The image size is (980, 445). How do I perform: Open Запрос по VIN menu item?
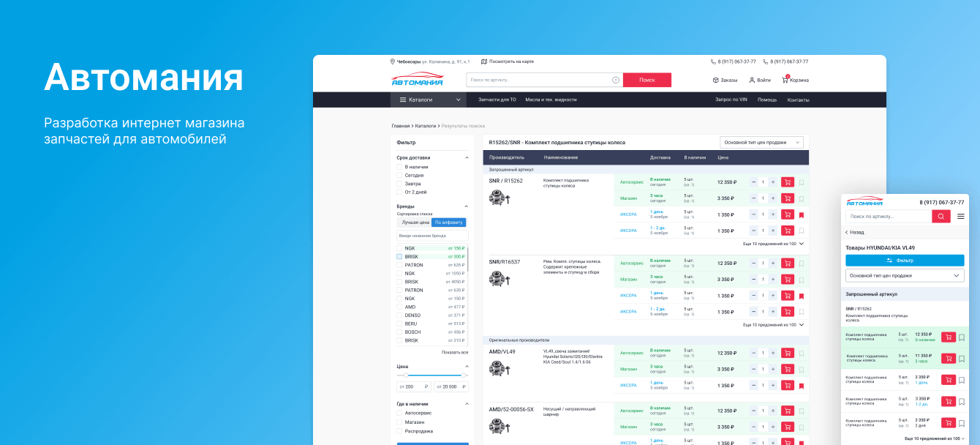(731, 100)
